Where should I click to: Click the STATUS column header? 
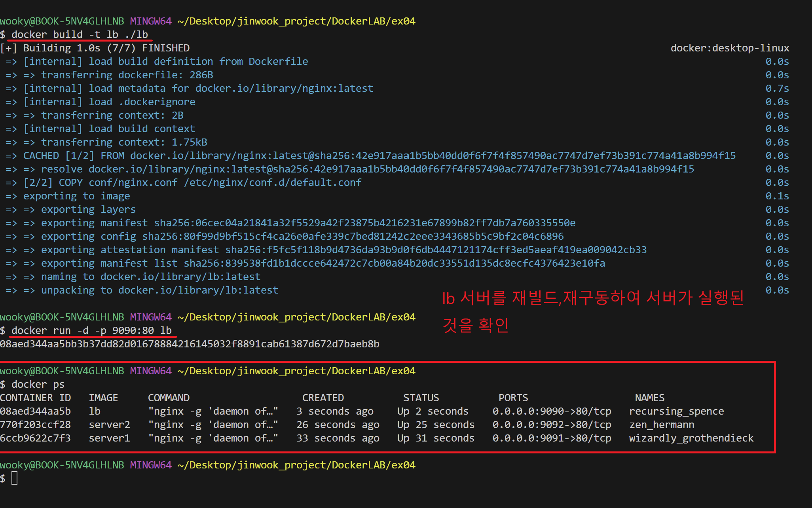pos(421,398)
